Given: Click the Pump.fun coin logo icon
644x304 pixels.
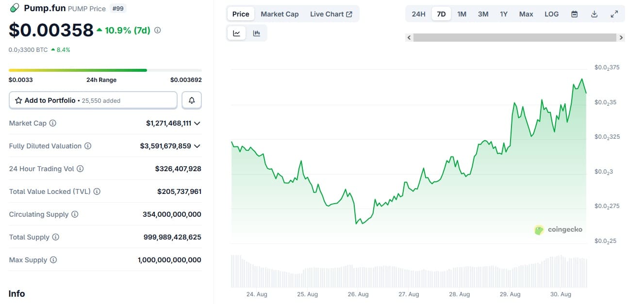Looking at the screenshot, I should coord(15,8).
